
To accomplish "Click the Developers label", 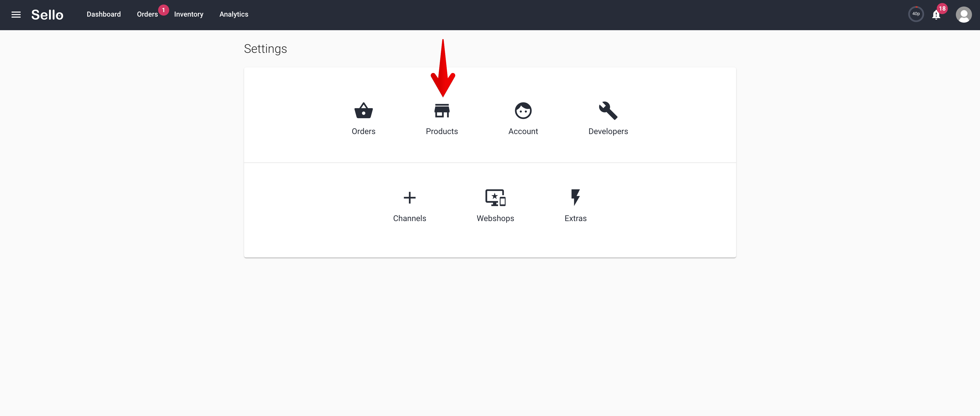I will pos(608,132).
